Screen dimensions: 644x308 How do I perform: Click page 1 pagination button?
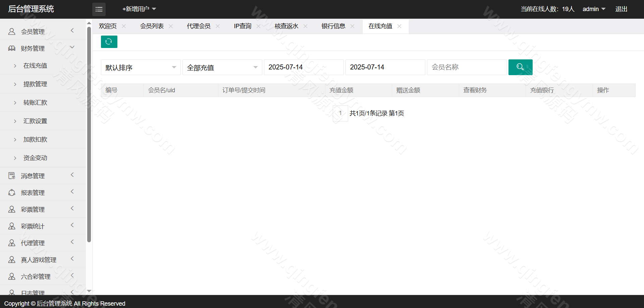340,113
